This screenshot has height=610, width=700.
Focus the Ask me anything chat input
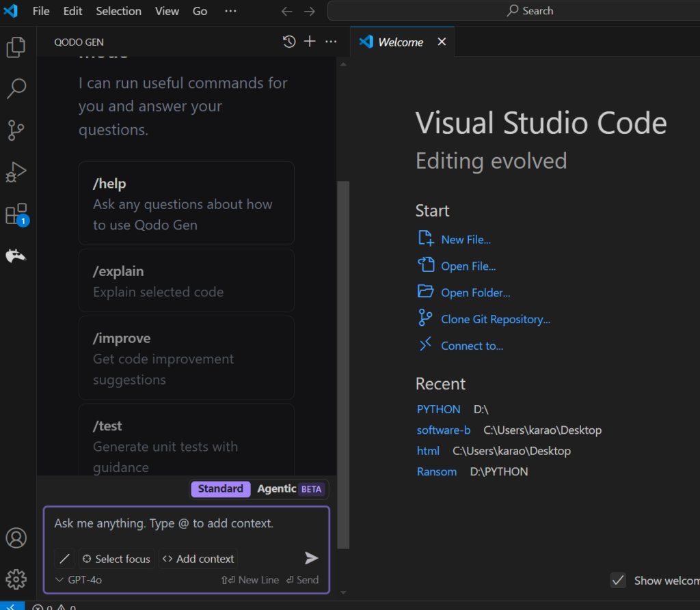[x=186, y=523]
